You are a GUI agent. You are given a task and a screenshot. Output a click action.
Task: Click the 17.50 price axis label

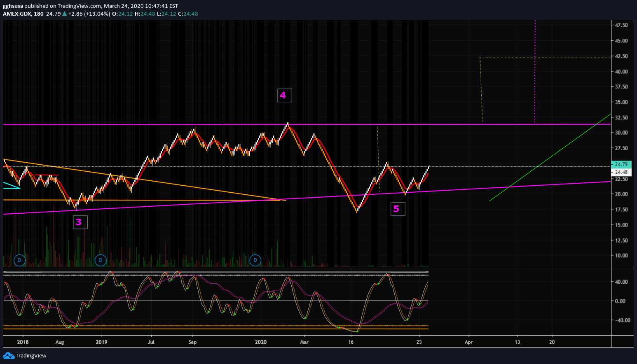621,210
